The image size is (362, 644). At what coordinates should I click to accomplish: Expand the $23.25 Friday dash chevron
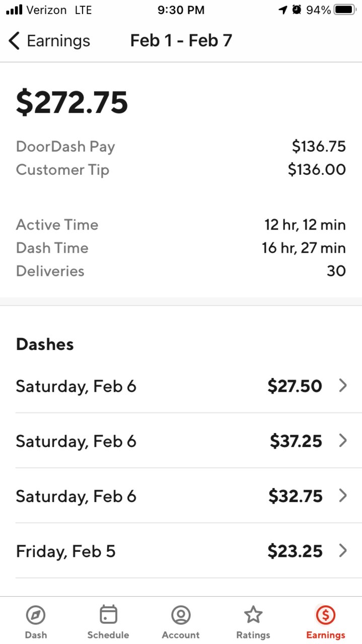tap(343, 550)
